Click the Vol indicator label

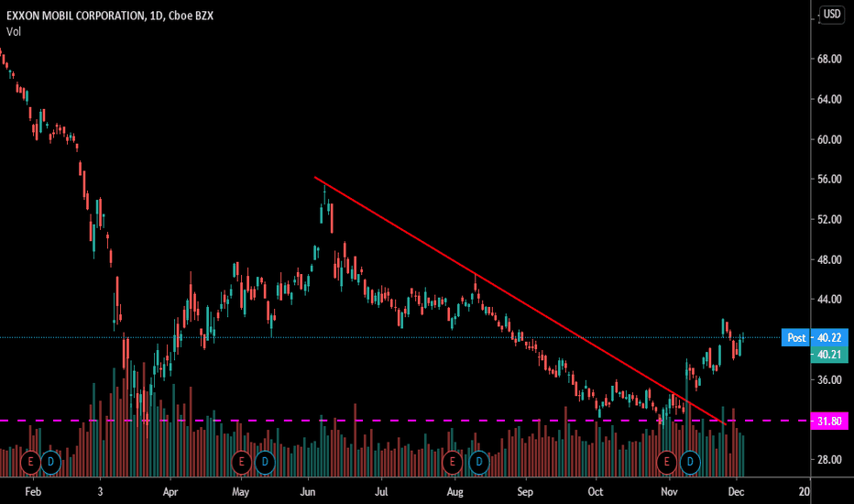point(14,31)
